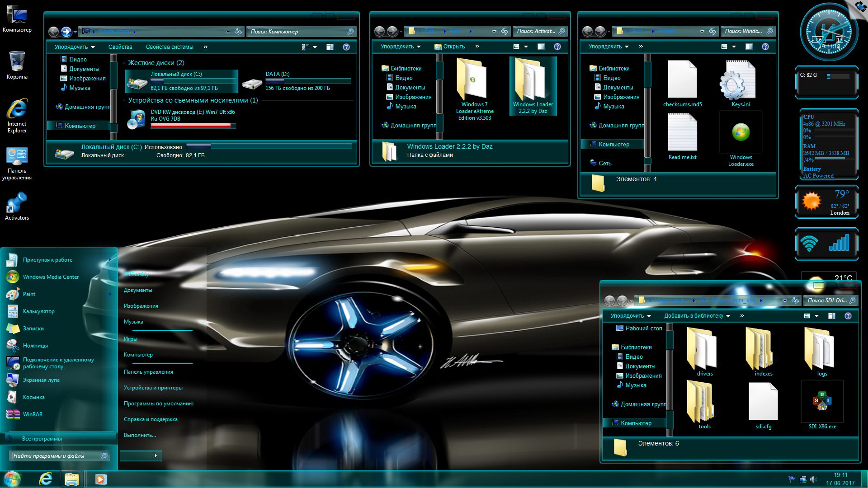This screenshot has height=488, width=868.
Task: Click Выполнить... in Start menu
Action: (140, 435)
